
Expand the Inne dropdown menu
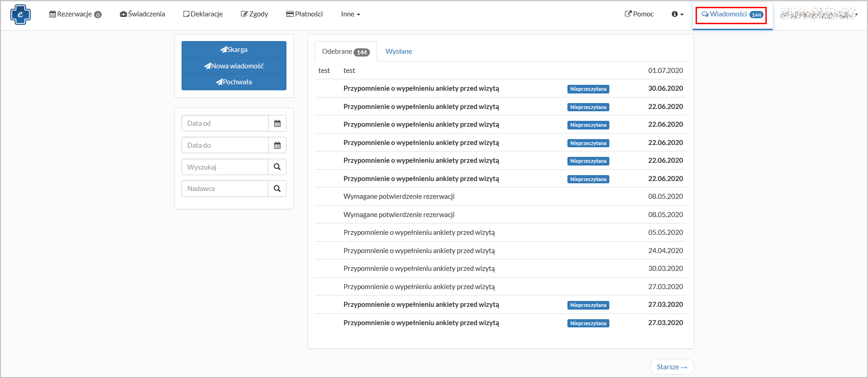pos(350,14)
